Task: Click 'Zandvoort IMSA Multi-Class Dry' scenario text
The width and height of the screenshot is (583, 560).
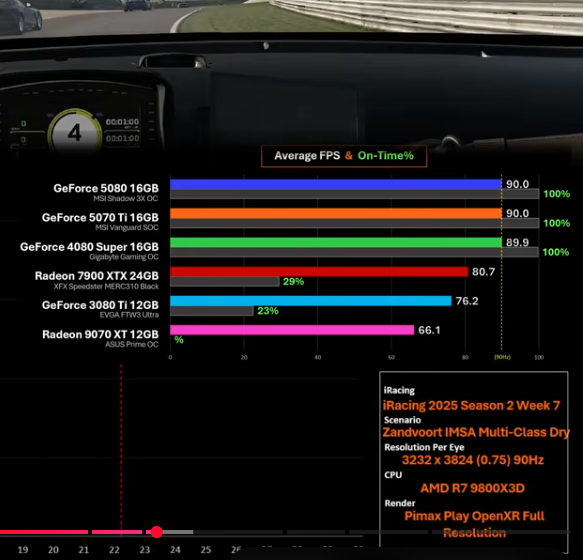Action: (476, 432)
